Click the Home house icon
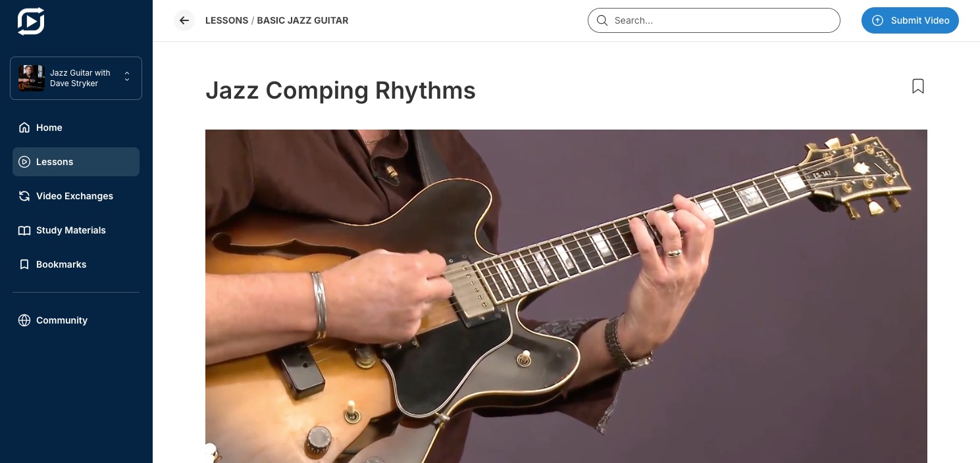 (24, 128)
